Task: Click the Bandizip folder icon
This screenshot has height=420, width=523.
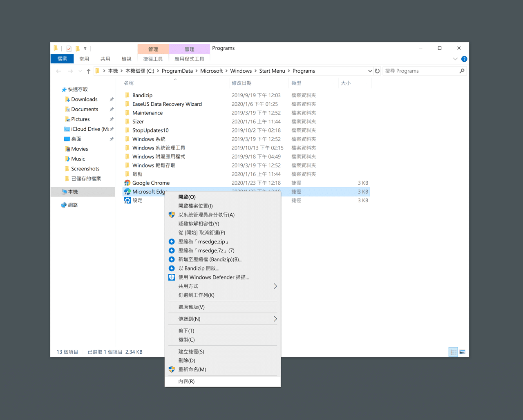Action: pyautogui.click(x=127, y=95)
